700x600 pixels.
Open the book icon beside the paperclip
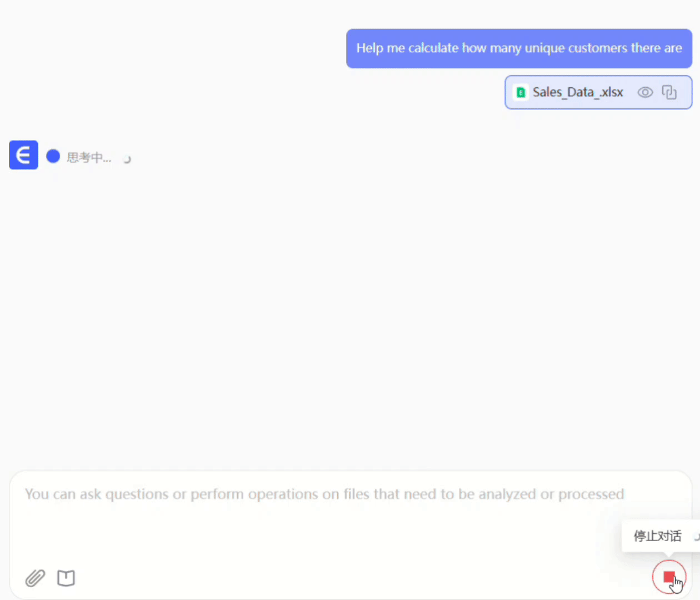(x=66, y=578)
